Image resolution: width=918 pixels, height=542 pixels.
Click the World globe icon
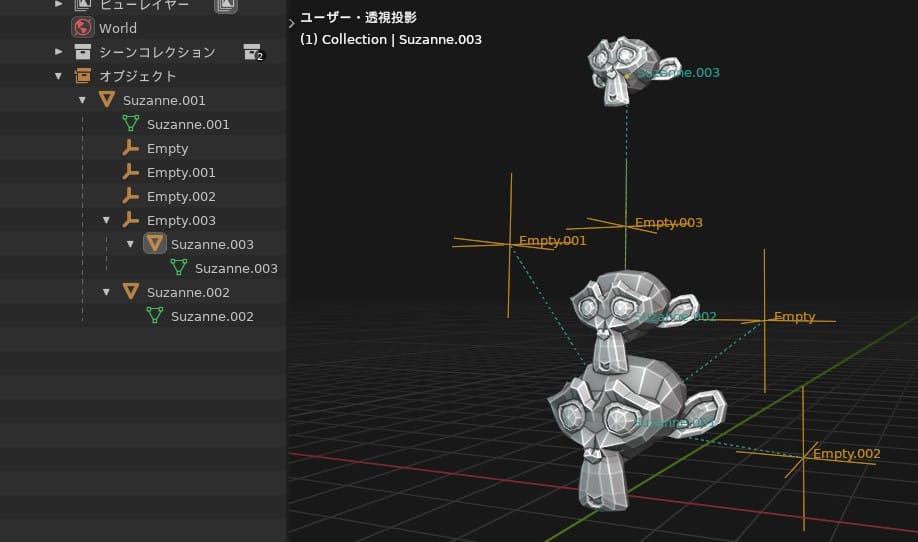coord(83,28)
